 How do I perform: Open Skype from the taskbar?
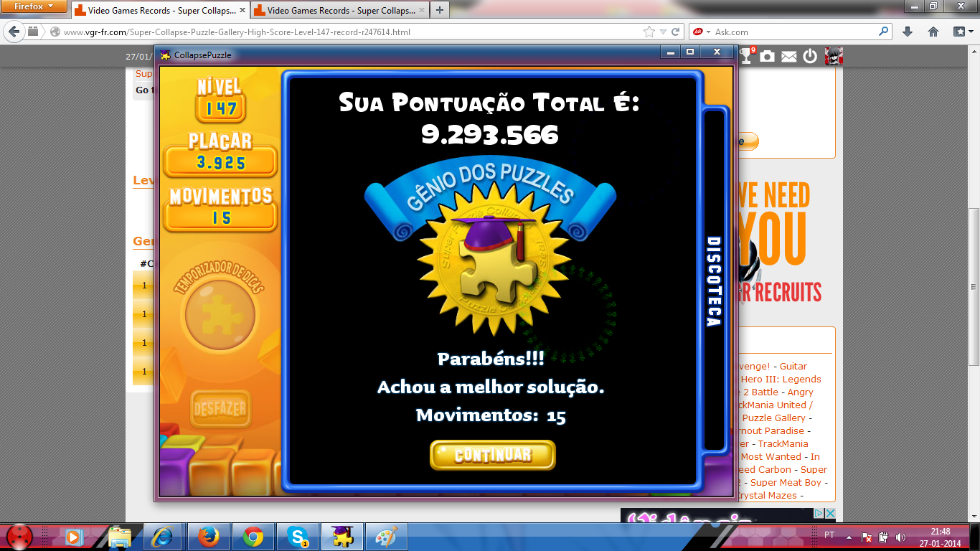click(x=298, y=537)
